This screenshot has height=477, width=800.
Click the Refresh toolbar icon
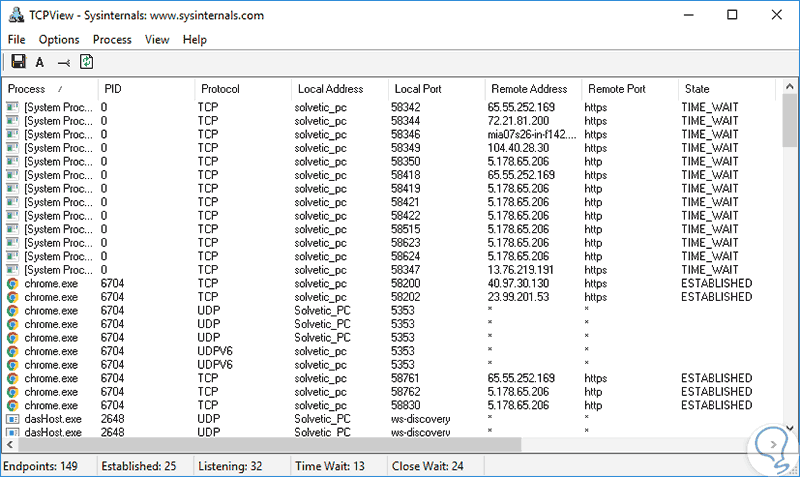point(86,62)
